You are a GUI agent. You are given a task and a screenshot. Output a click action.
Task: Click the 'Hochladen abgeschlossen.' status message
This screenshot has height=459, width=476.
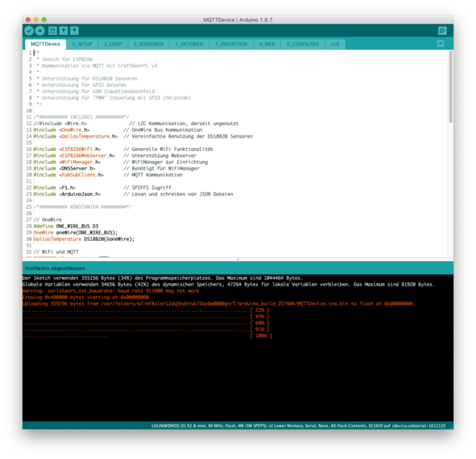point(55,269)
